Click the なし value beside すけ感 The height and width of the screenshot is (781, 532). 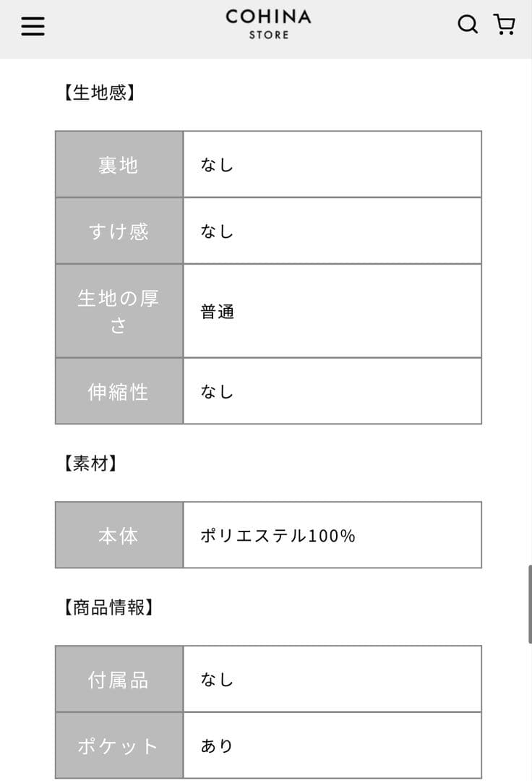[216, 231]
